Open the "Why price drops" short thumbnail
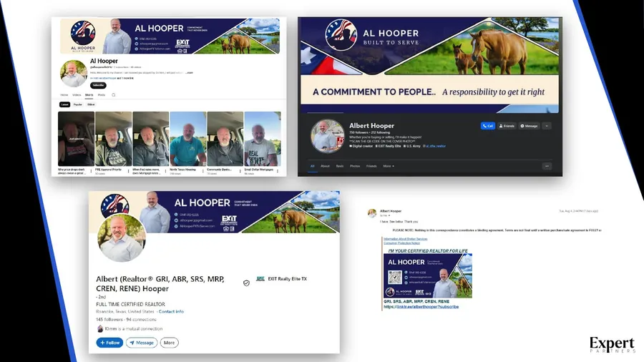The height and width of the screenshot is (362, 644). 76,139
